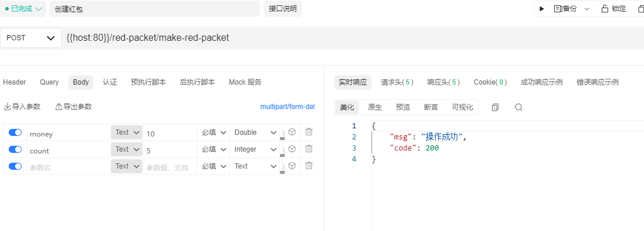Open the 预执行脚本 tab

(148, 82)
